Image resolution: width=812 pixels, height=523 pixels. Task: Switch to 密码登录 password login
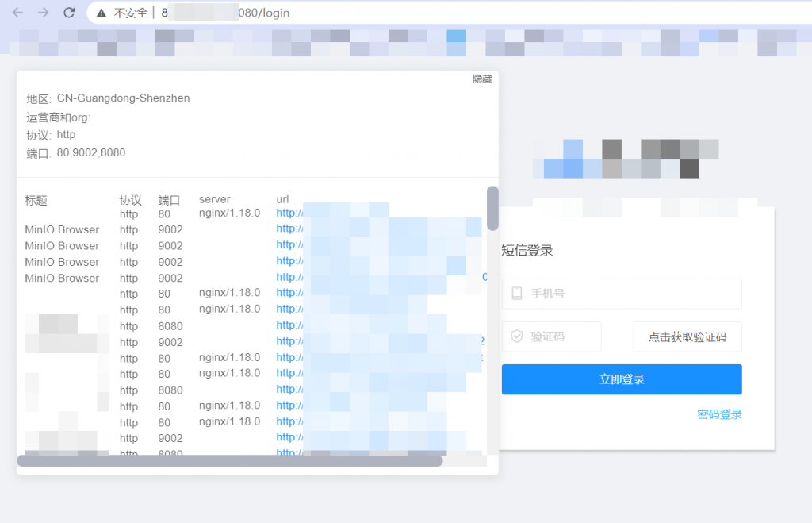pyautogui.click(x=719, y=414)
